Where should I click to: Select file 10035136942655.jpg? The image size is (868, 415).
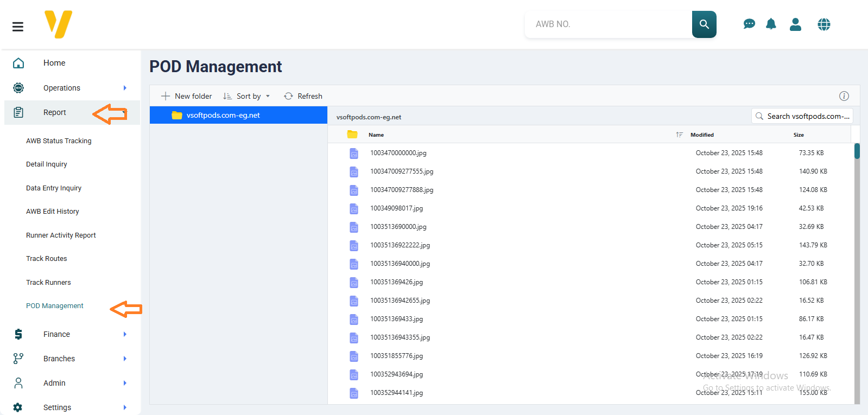click(400, 301)
